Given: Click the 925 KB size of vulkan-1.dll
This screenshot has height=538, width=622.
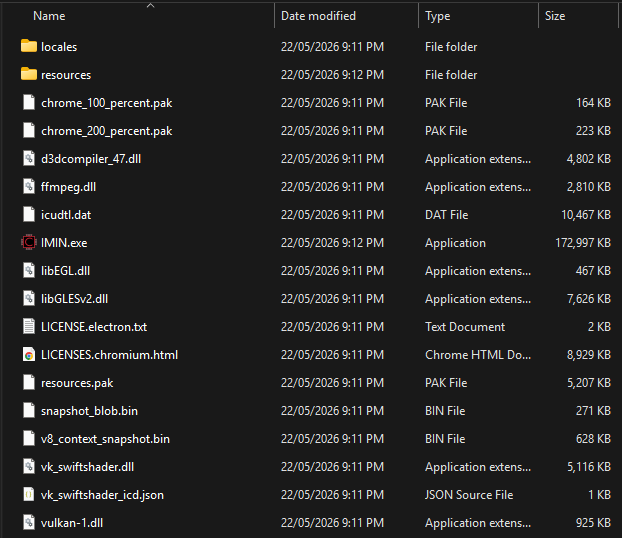Looking at the screenshot, I should click(x=593, y=523).
